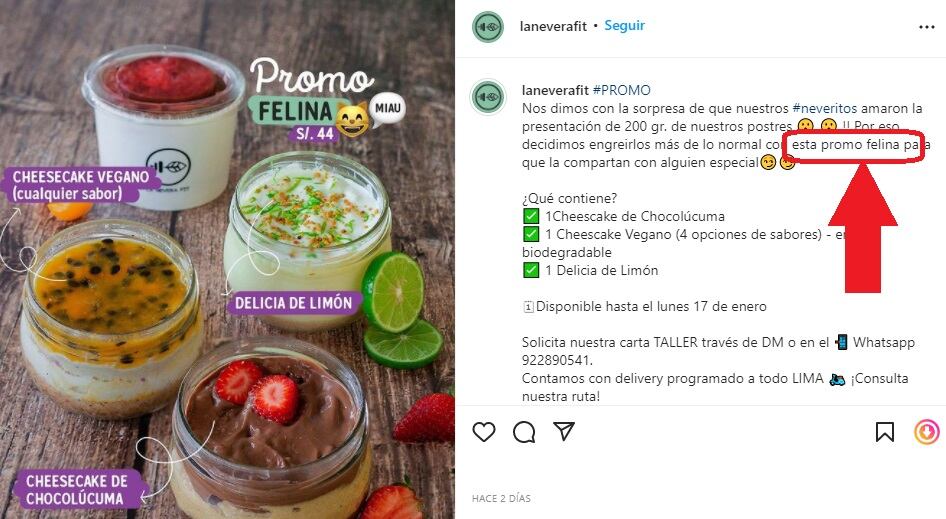946x519 pixels.
Task: Click the green check beside Cheesecake Vegano
Action: (x=531, y=234)
